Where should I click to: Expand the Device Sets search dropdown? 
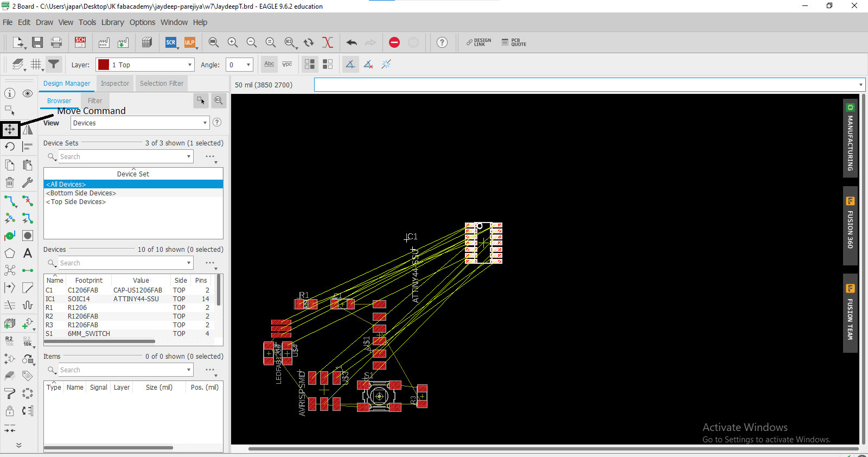click(189, 156)
